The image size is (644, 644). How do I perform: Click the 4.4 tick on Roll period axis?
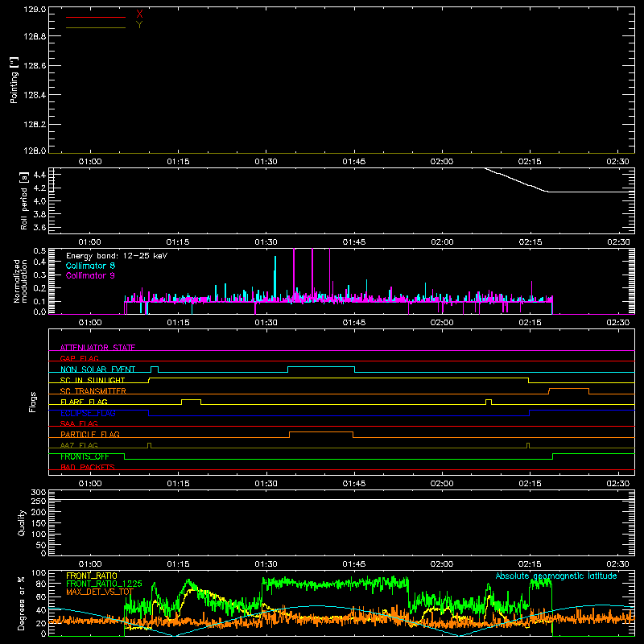point(39,175)
